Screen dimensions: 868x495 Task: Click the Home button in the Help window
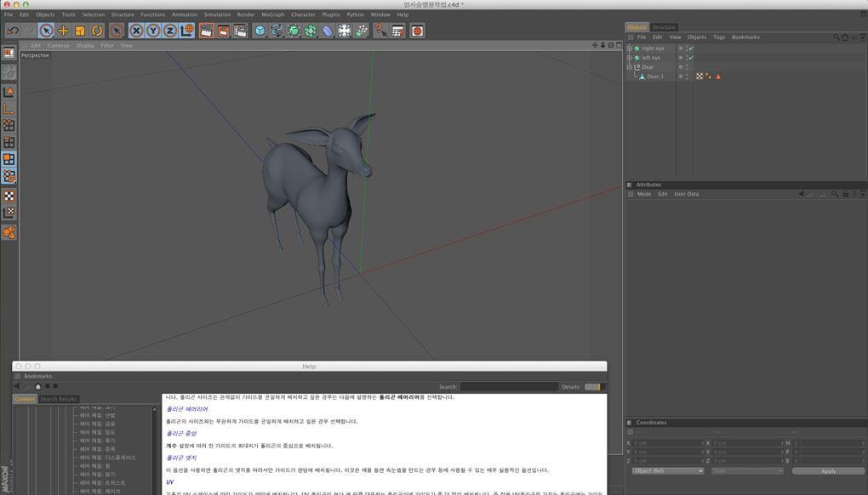(x=37, y=387)
